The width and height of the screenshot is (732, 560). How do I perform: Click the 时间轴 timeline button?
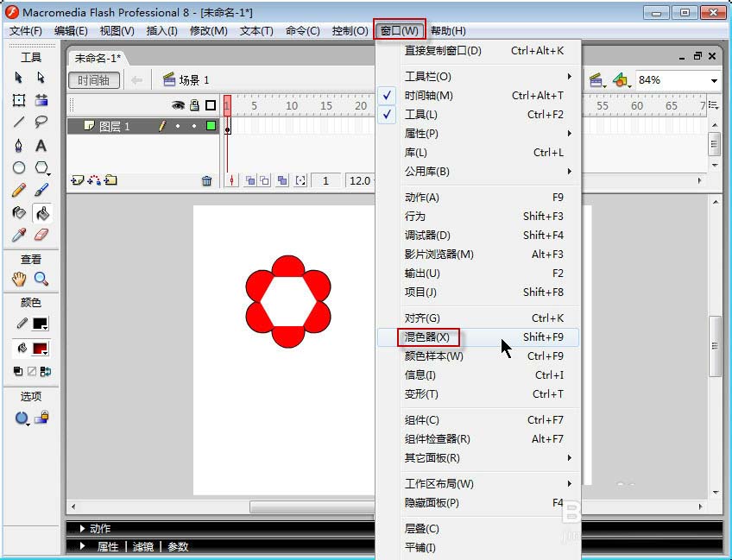click(x=93, y=80)
